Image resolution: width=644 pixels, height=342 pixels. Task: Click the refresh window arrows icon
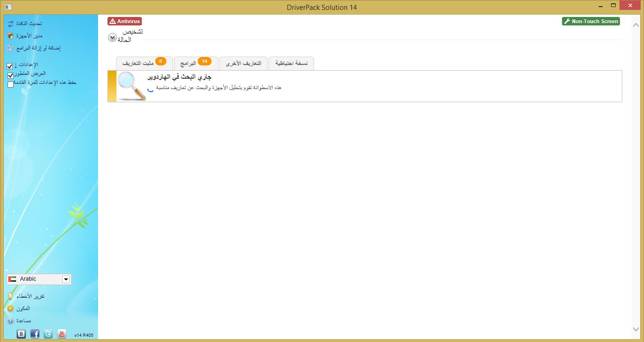(x=10, y=23)
